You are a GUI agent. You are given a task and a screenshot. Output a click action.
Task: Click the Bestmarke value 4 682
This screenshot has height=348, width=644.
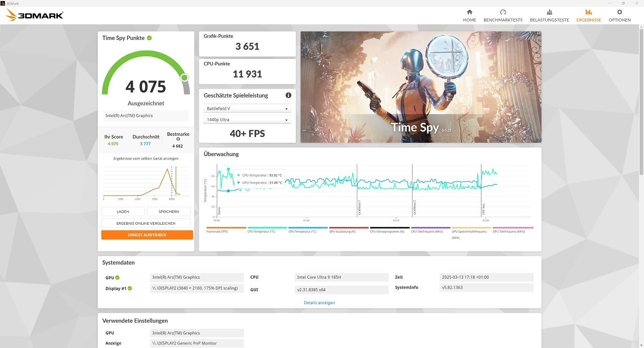(177, 146)
